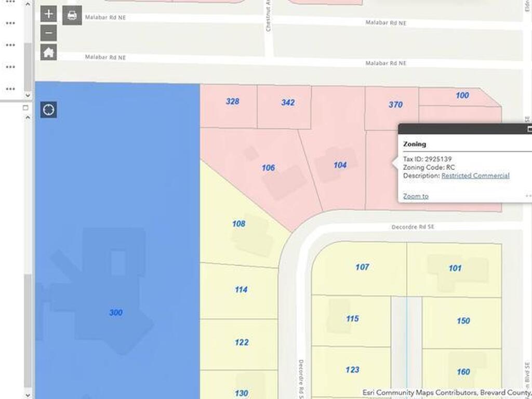This screenshot has height=399, width=532.
Task: Find my location with the crosshair icon
Action: tap(48, 110)
